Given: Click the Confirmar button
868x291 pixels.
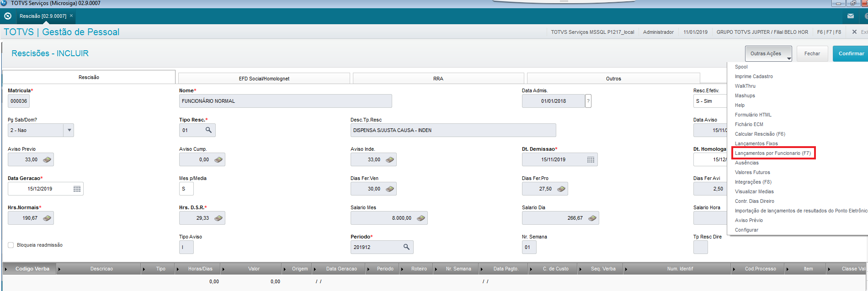Looking at the screenshot, I should click(851, 53).
